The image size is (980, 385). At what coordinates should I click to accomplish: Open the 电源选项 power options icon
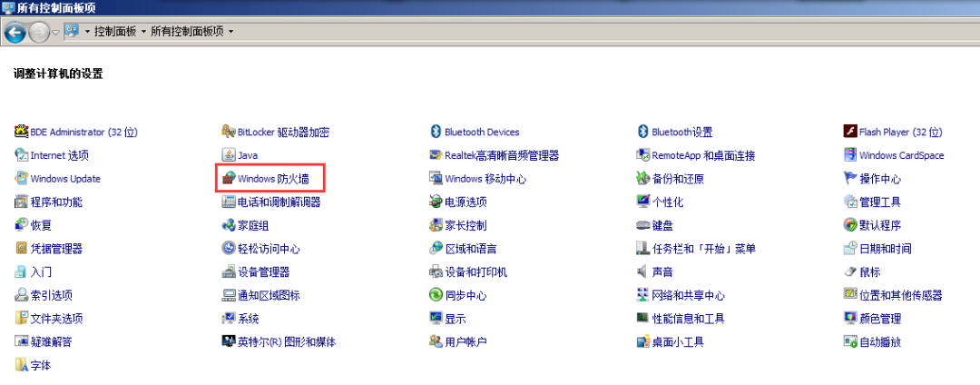point(436,202)
